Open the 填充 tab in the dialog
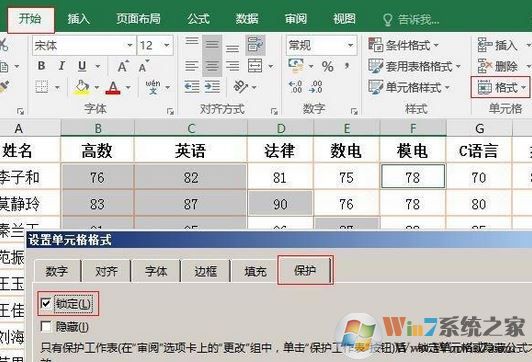This screenshot has height=362, width=532. [255, 271]
